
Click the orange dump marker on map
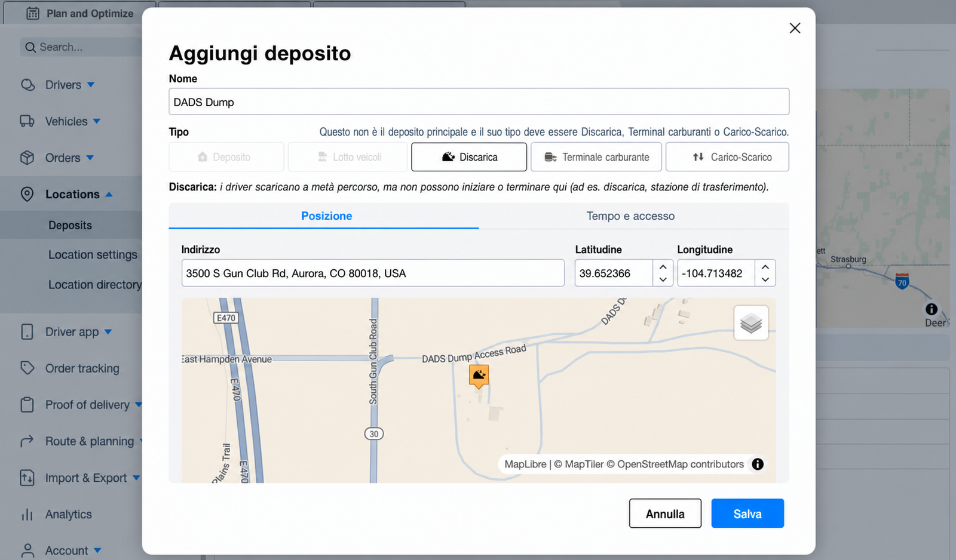tap(479, 377)
